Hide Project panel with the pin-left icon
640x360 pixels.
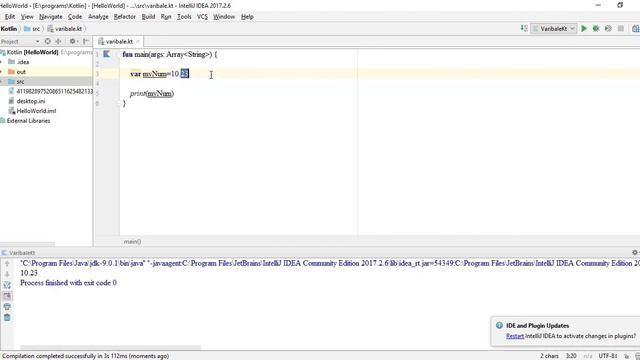(x=86, y=41)
